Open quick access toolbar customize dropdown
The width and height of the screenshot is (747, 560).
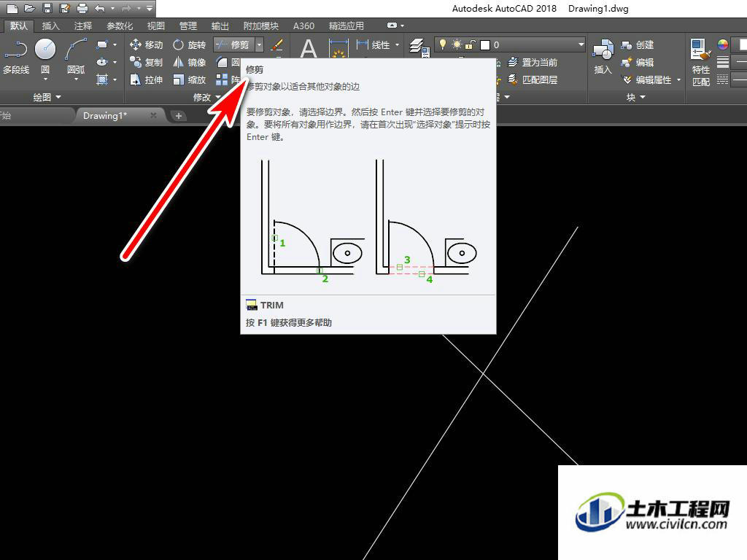149,8
